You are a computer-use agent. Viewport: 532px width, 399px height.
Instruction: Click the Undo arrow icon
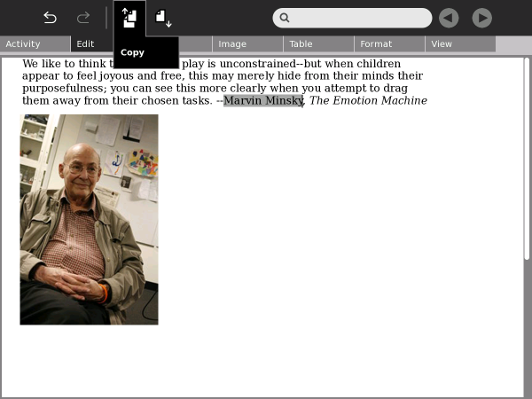50,18
